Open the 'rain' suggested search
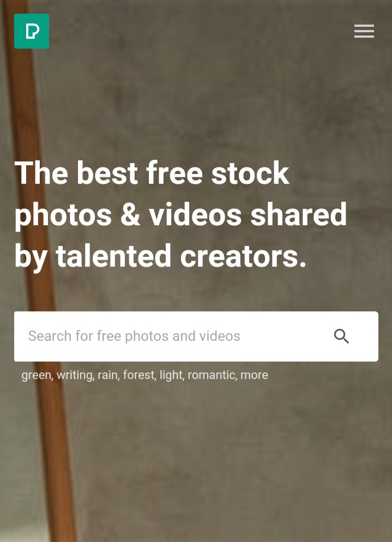392x542 pixels. (108, 375)
